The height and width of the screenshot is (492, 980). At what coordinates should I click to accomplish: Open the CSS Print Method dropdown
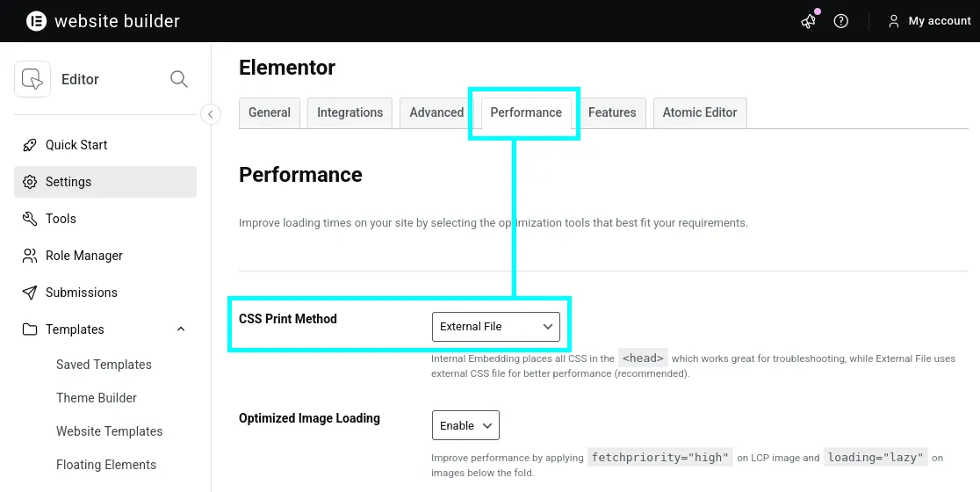(x=495, y=327)
